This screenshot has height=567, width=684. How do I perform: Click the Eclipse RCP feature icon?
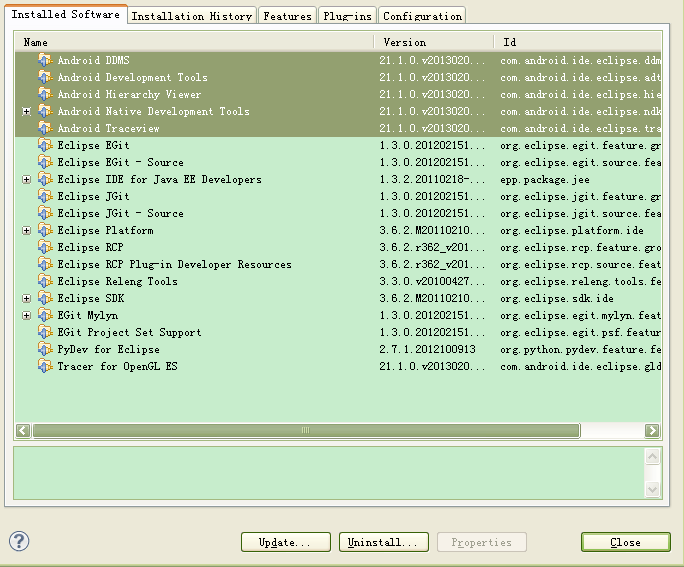click(45, 247)
